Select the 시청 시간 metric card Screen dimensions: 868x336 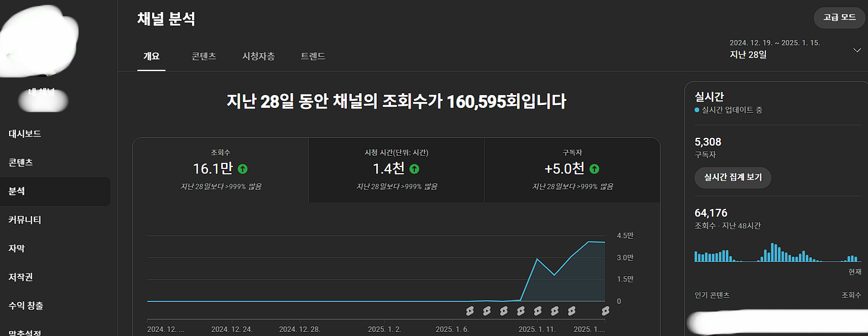396,170
